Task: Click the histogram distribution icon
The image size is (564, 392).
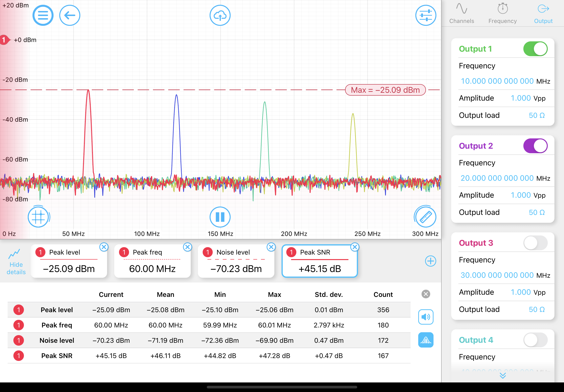Action: pos(426,340)
